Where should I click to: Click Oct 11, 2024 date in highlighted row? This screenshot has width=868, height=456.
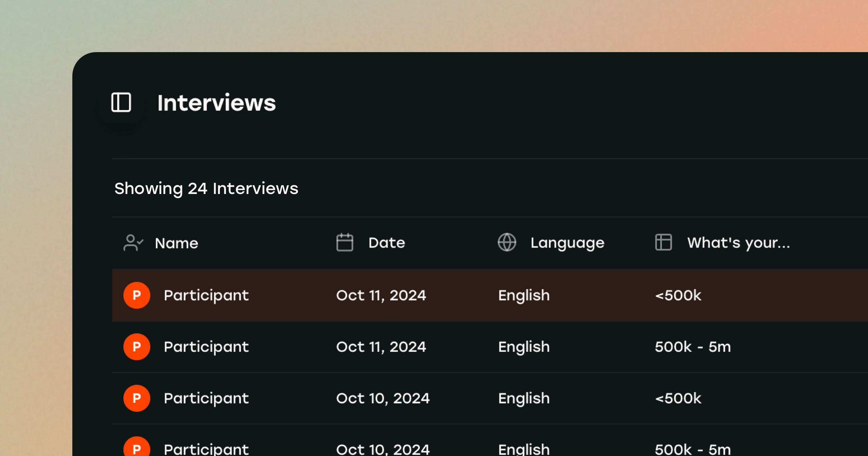tap(381, 295)
